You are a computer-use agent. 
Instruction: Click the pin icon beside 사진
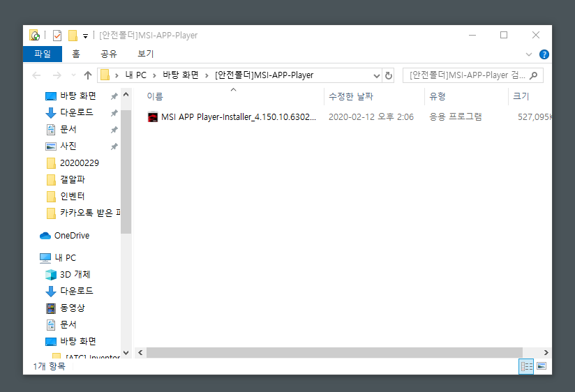coord(114,146)
